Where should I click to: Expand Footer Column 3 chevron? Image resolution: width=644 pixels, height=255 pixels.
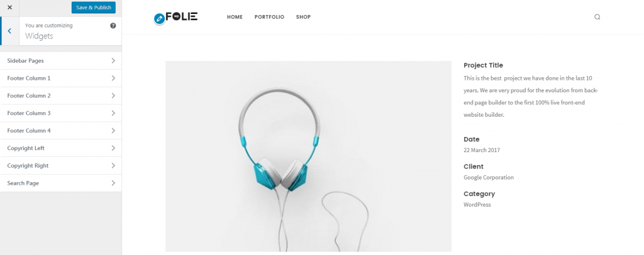point(113,113)
